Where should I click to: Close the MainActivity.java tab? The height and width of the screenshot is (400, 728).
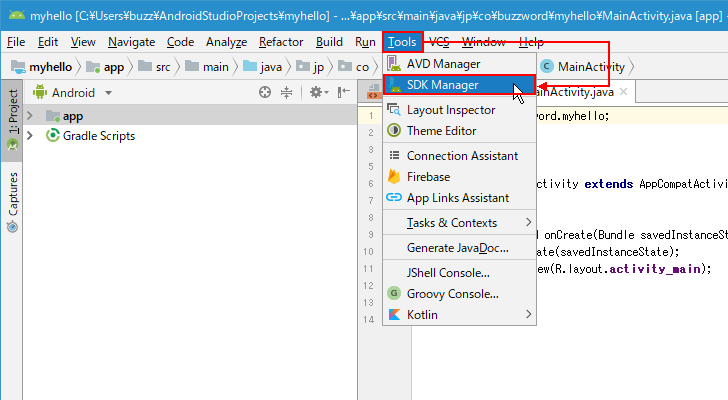pyautogui.click(x=624, y=92)
